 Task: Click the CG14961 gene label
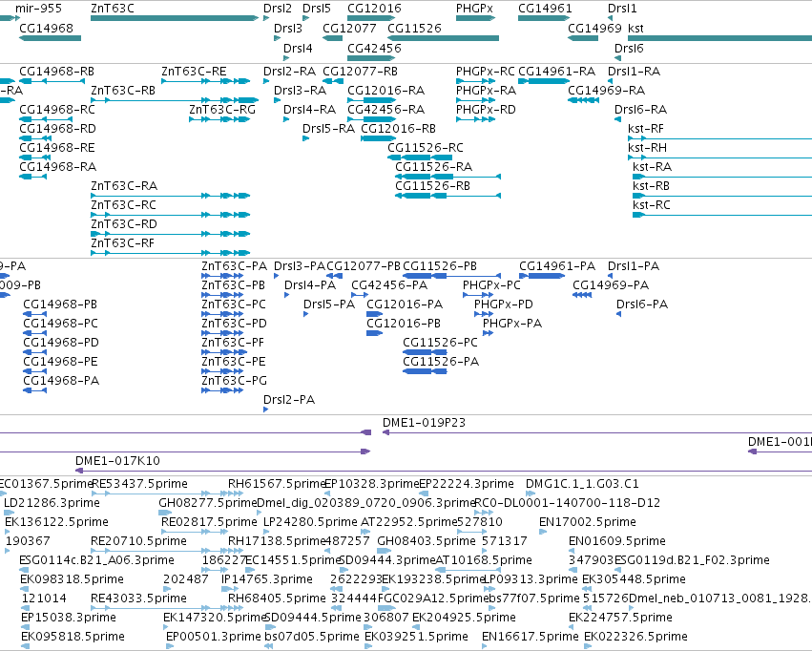(x=545, y=9)
